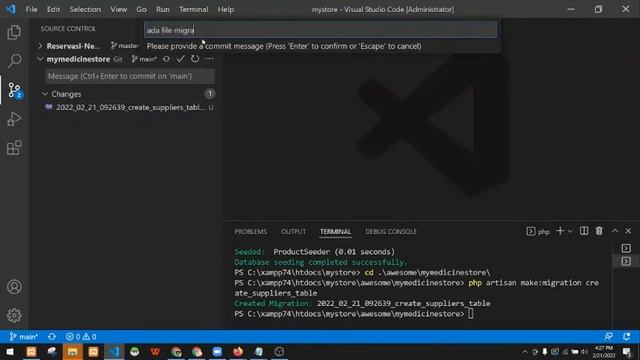Image resolution: width=640 pixels, height=360 pixels.
Task: Open Source Control view in activity bar
Action: (x=14, y=90)
